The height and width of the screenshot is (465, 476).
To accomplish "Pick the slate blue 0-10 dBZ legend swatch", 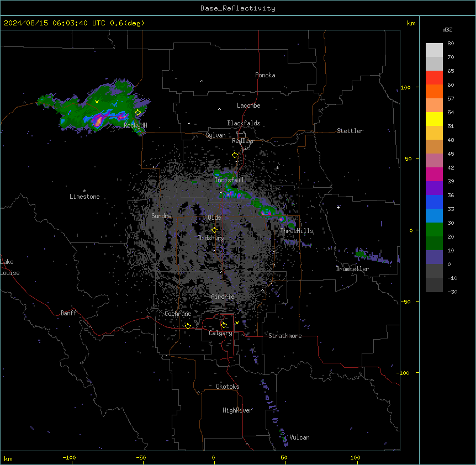I will coord(434,257).
